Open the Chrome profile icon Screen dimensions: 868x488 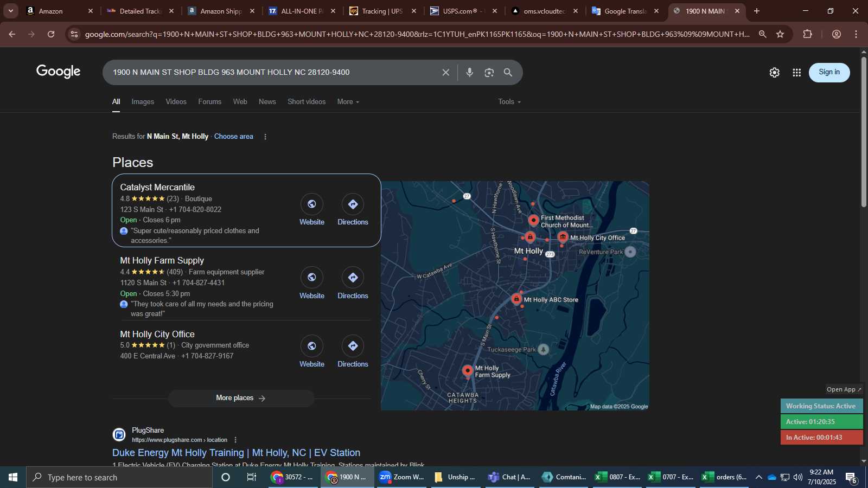[837, 34]
